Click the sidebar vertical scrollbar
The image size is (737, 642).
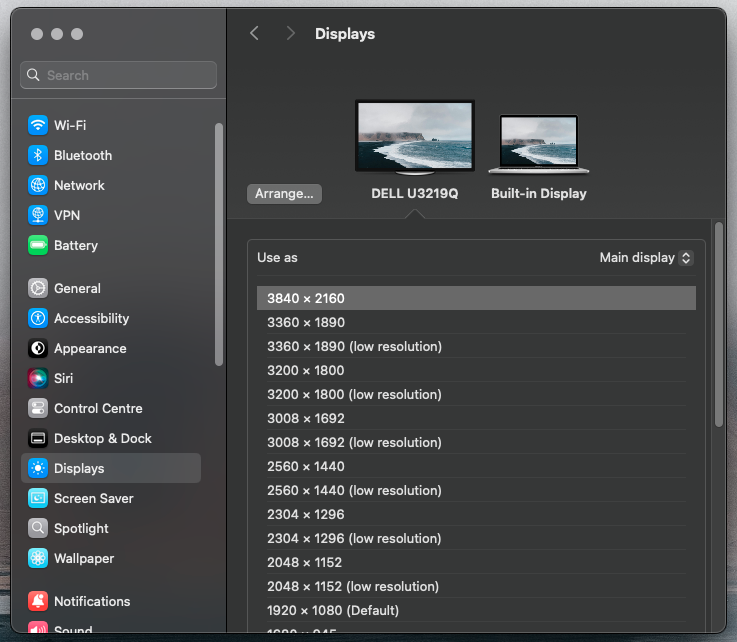pos(219,244)
